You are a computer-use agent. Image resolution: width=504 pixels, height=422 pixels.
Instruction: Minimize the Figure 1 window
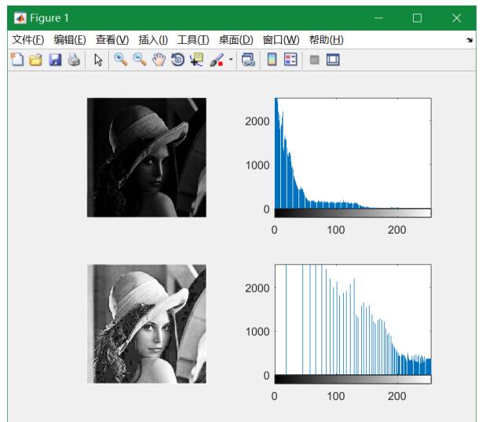point(378,18)
